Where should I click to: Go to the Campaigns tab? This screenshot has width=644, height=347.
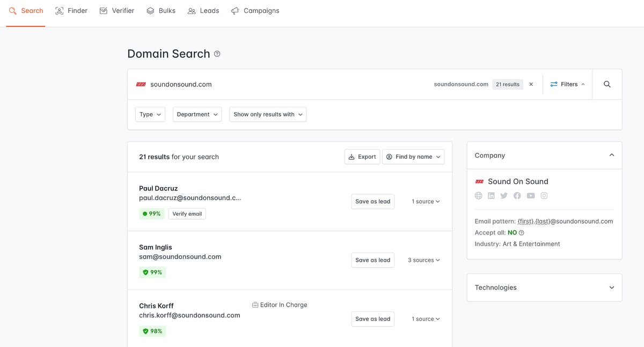point(255,11)
